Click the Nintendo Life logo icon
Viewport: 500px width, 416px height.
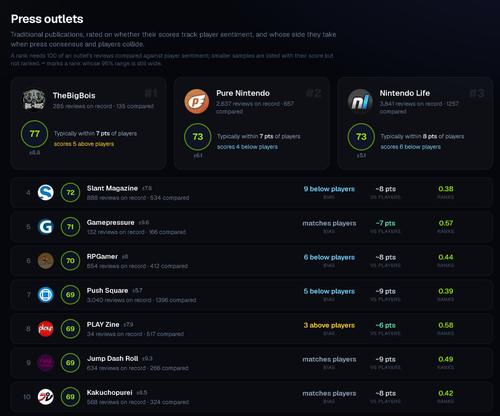click(360, 101)
